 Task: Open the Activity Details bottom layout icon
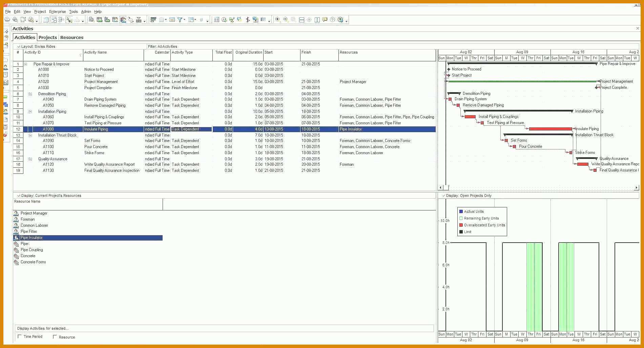(91, 20)
